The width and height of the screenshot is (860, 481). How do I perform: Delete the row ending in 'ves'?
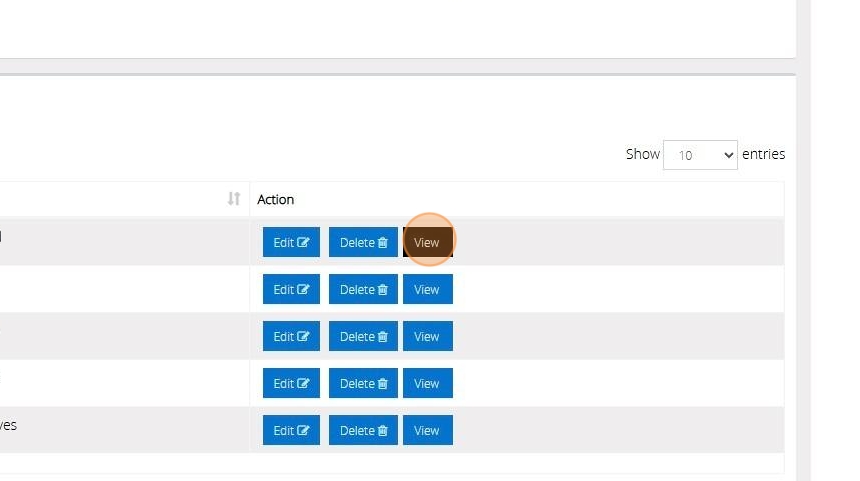pyautogui.click(x=363, y=431)
